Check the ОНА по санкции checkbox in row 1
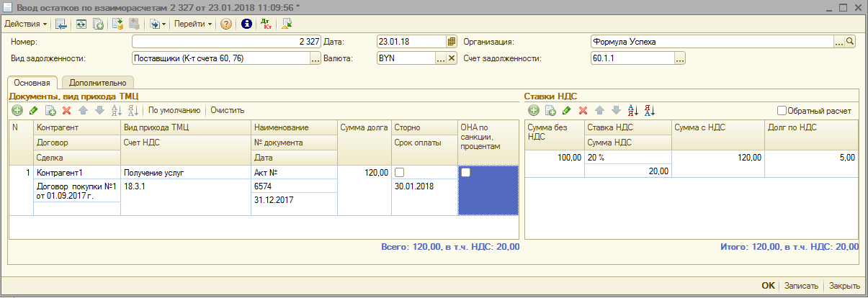868x298 pixels. click(466, 173)
